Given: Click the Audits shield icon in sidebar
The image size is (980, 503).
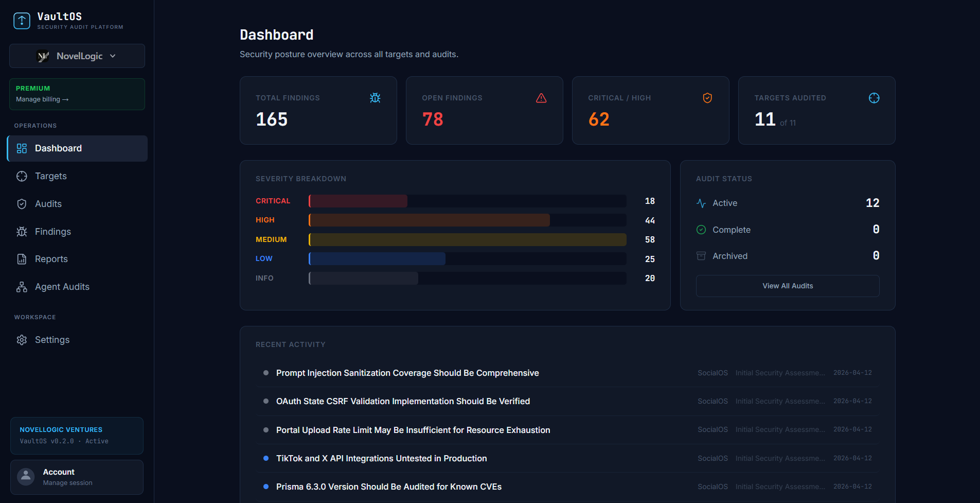Looking at the screenshot, I should (22, 204).
